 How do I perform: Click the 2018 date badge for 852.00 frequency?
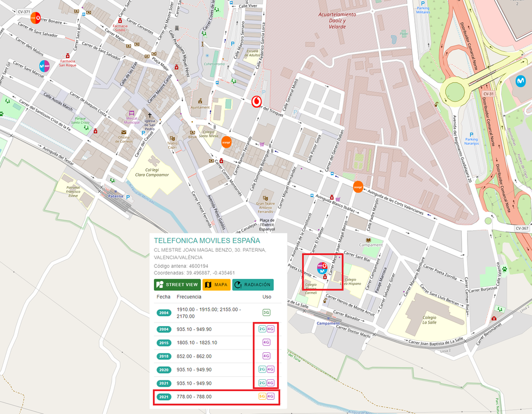point(163,355)
